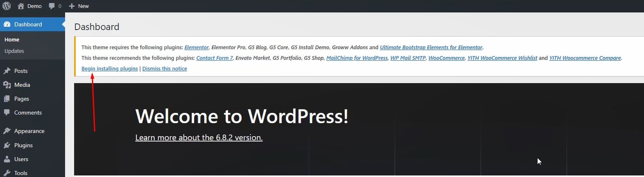
Task: Click the Appearance paintbrush icon
Action: (x=7, y=131)
